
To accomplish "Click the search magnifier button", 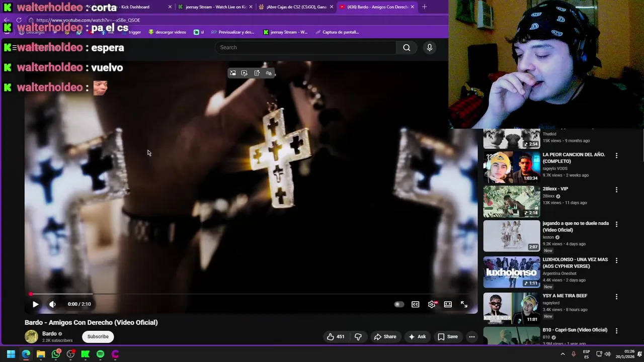I will (407, 47).
